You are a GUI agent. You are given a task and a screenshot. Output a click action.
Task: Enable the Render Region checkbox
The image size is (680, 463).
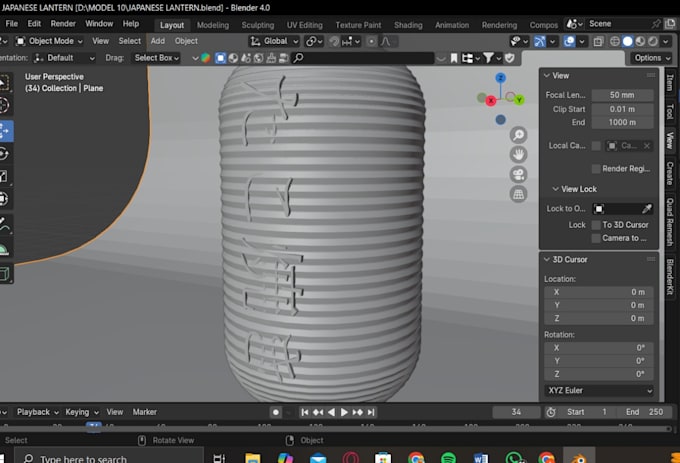pyautogui.click(x=596, y=169)
